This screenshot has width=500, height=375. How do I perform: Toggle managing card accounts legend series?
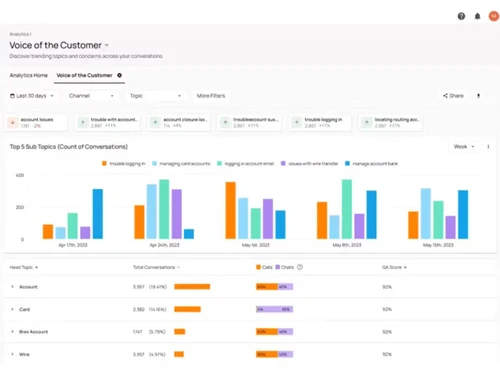click(181, 164)
